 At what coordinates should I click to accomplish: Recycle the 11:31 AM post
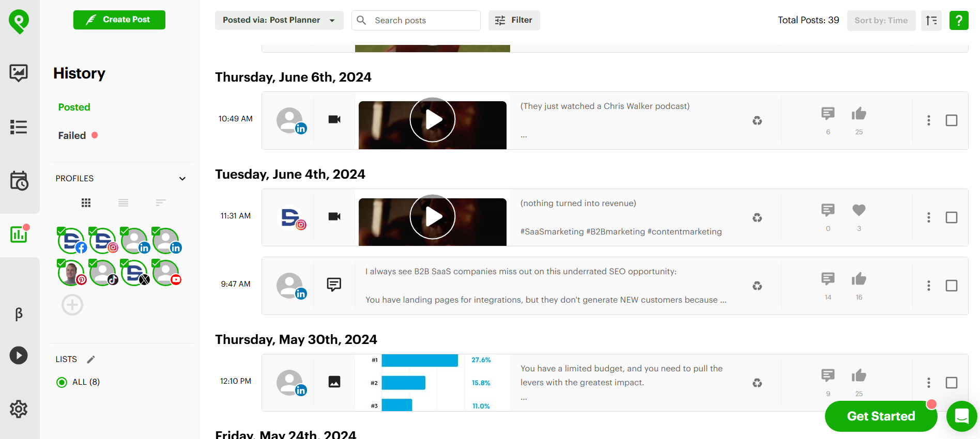(x=757, y=218)
